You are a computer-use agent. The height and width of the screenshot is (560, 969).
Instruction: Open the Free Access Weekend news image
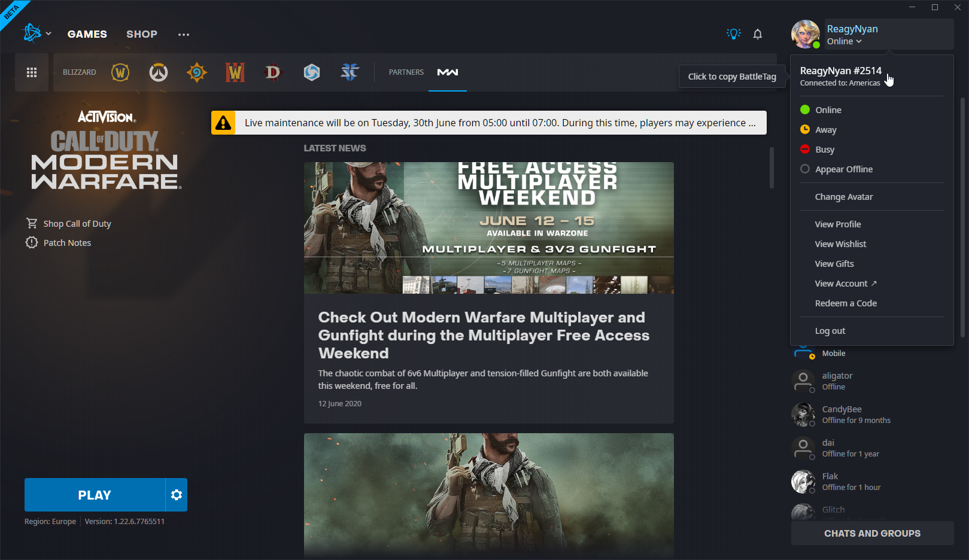click(489, 228)
